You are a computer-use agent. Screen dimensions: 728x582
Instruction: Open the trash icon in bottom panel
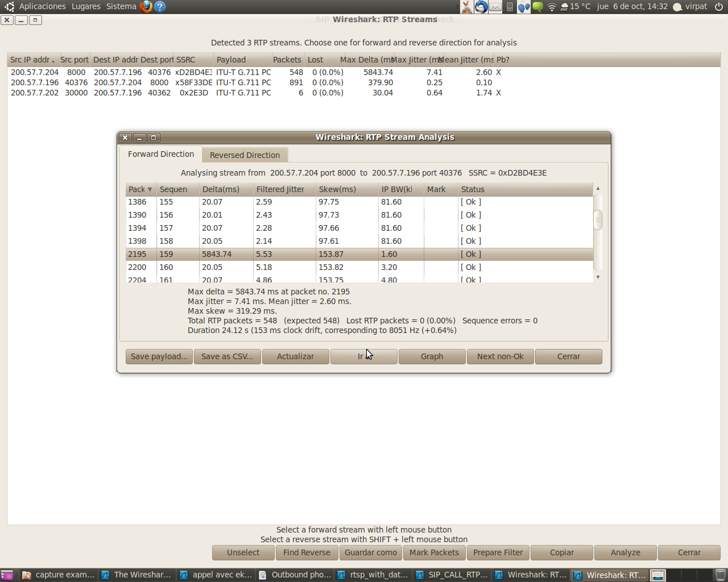point(720,575)
